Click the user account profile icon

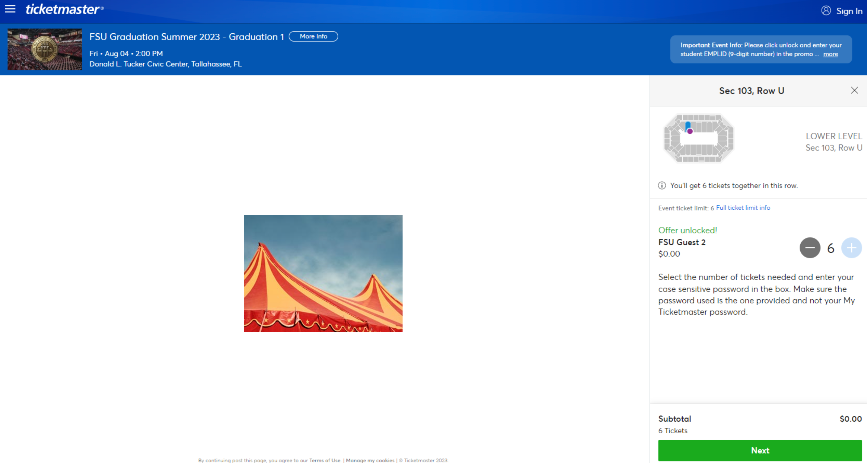(826, 11)
